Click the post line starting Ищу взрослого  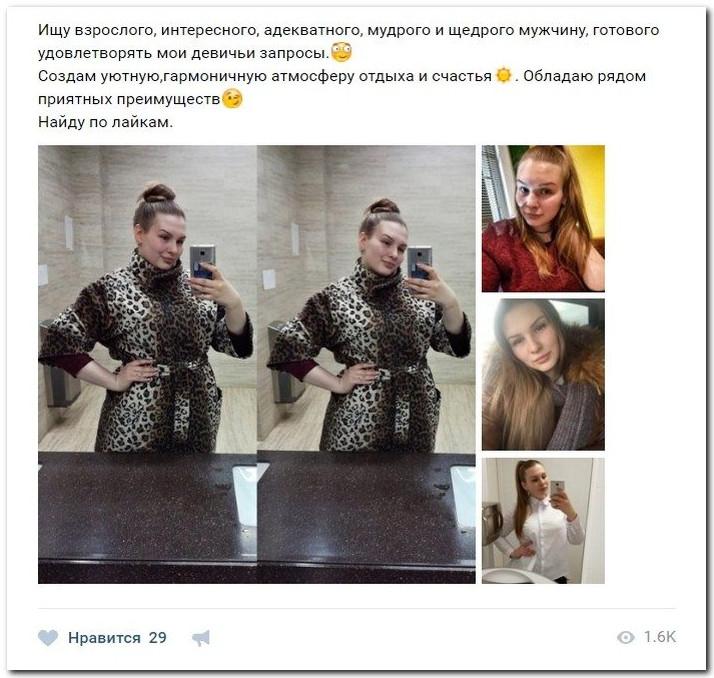pyautogui.click(x=348, y=30)
